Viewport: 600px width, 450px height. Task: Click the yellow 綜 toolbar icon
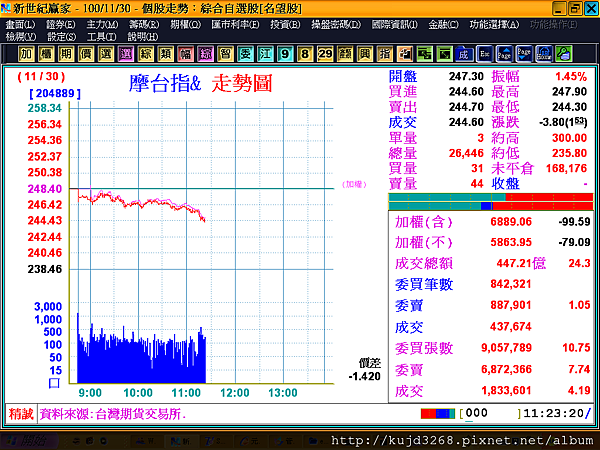click(145, 54)
